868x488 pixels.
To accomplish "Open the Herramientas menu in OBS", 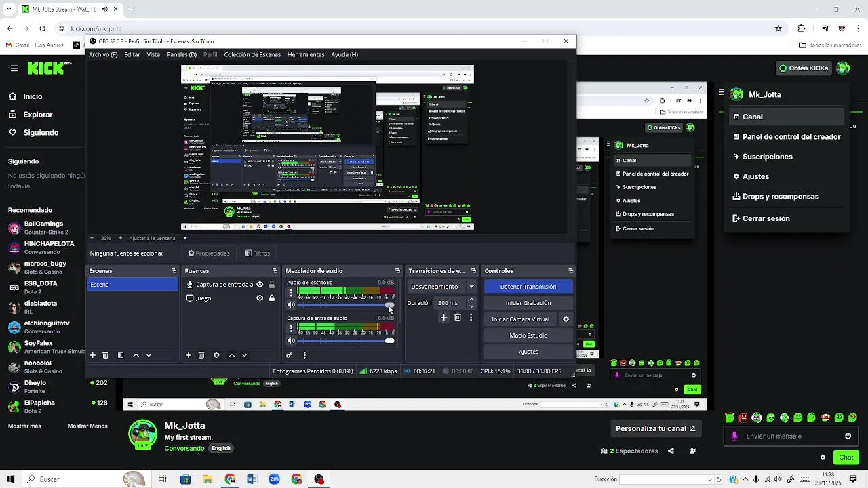I will point(306,54).
